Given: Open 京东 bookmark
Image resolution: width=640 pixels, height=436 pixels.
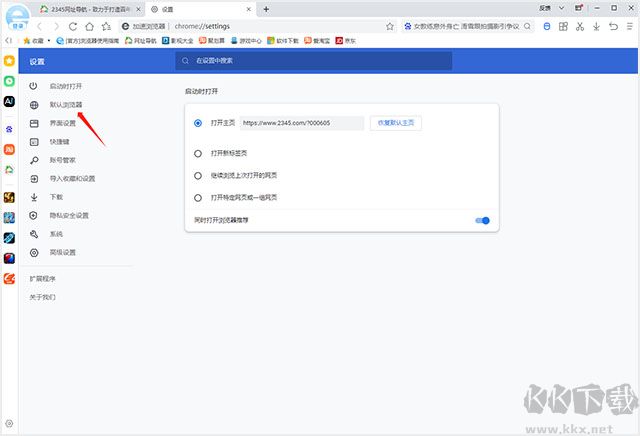Looking at the screenshot, I should tap(346, 40).
